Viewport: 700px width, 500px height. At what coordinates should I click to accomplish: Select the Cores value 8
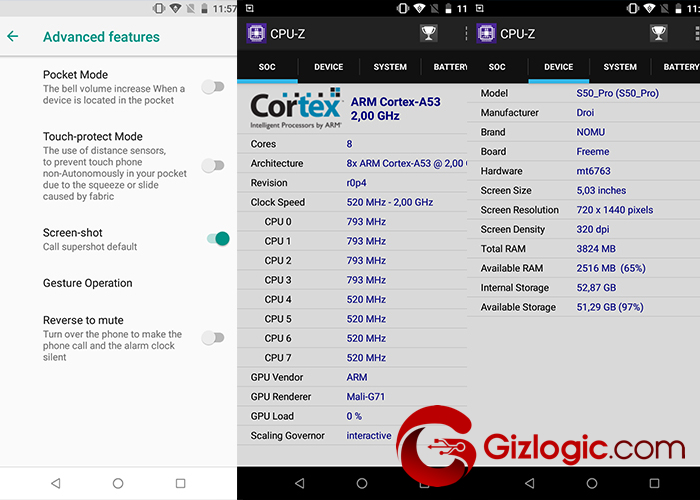tap(349, 144)
